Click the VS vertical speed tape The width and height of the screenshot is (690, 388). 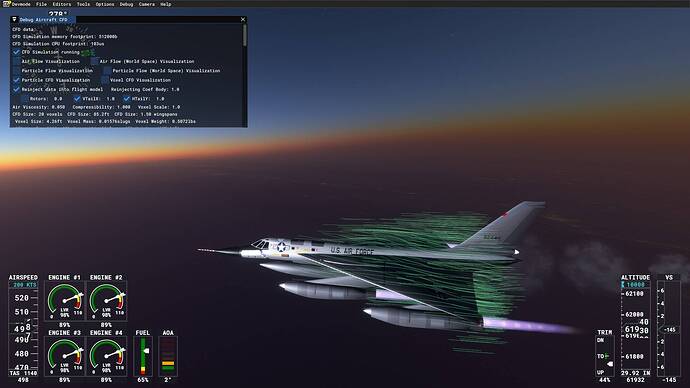click(669, 329)
